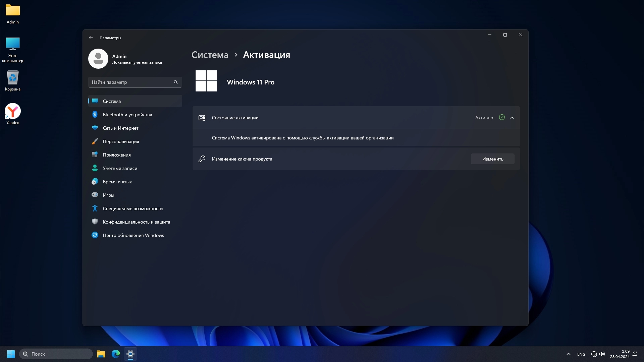The width and height of the screenshot is (644, 362).
Task: Open Bluetooth и устройства settings
Action: pos(127,115)
